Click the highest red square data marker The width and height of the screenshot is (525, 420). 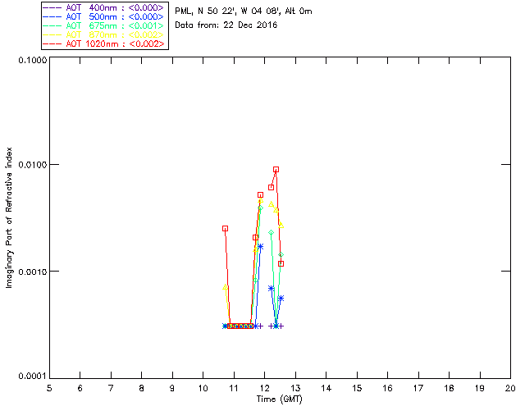point(276,170)
